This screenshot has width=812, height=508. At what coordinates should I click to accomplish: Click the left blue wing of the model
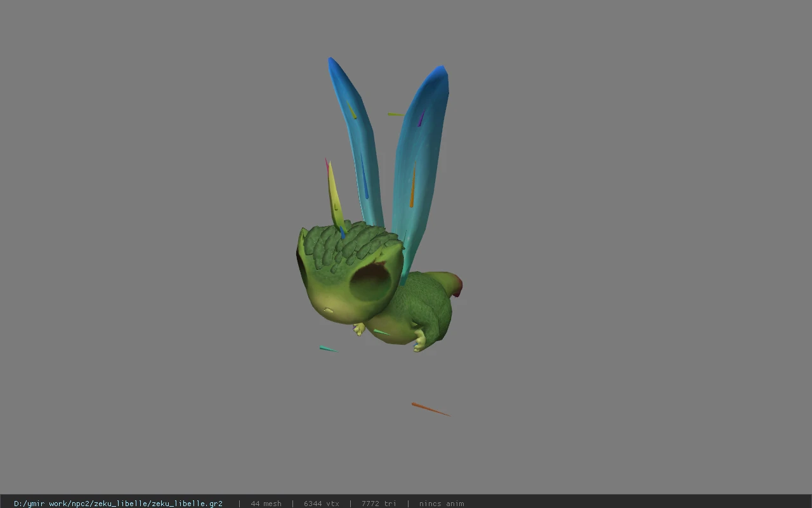pyautogui.click(x=357, y=143)
